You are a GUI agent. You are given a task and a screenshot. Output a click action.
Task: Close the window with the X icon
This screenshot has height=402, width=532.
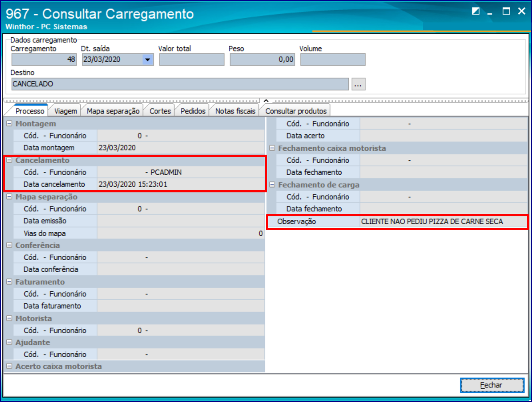click(x=521, y=11)
